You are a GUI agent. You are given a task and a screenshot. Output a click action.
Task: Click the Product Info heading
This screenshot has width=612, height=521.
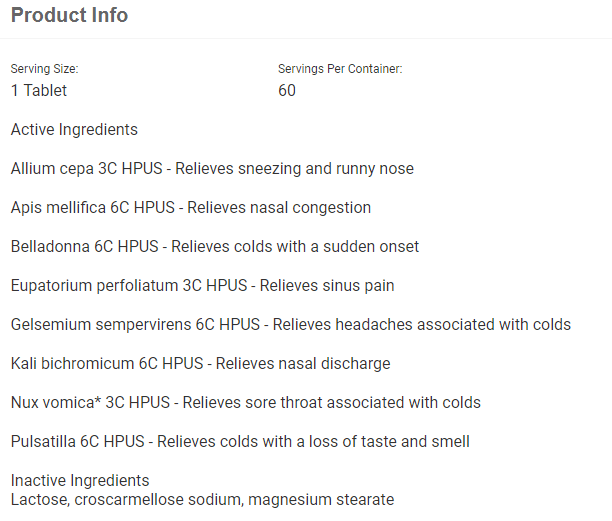tap(69, 16)
